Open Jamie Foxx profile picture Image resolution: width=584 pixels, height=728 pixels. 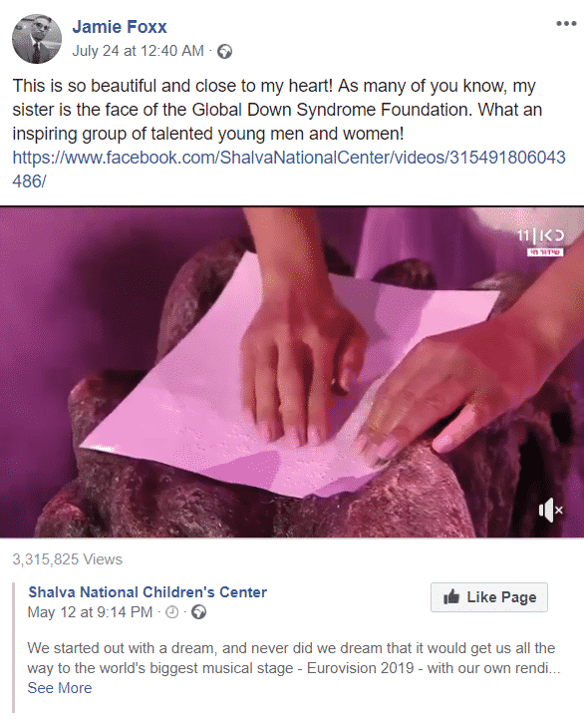click(37, 39)
